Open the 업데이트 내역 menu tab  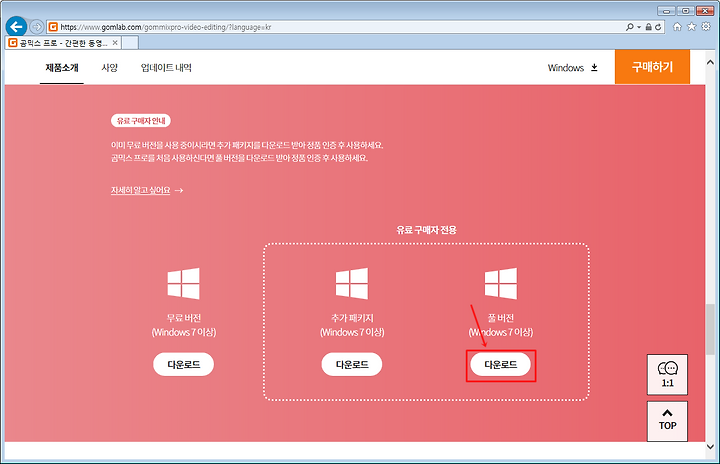point(166,68)
